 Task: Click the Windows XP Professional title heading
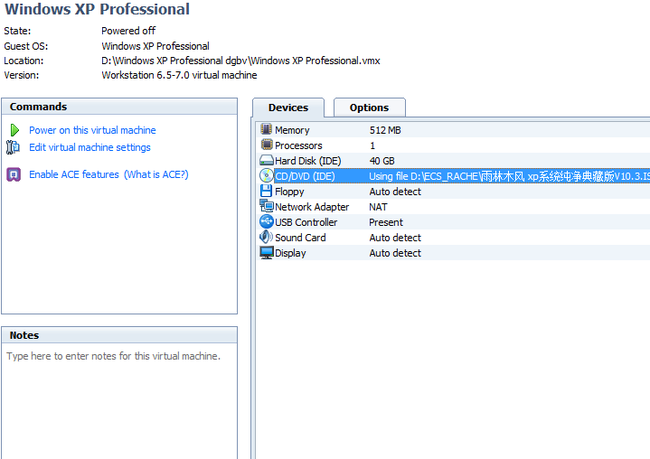97,9
